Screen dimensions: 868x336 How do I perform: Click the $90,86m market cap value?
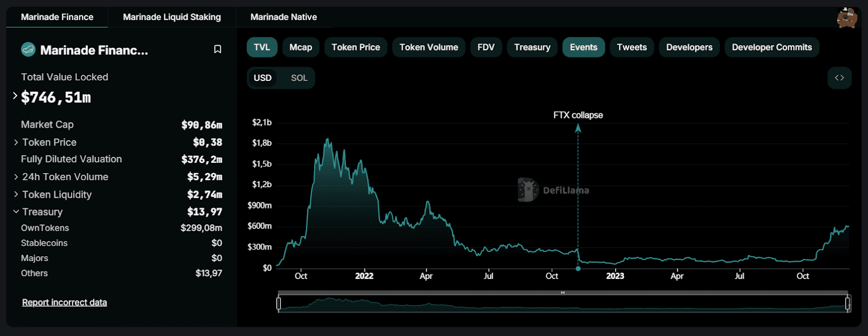pyautogui.click(x=202, y=125)
